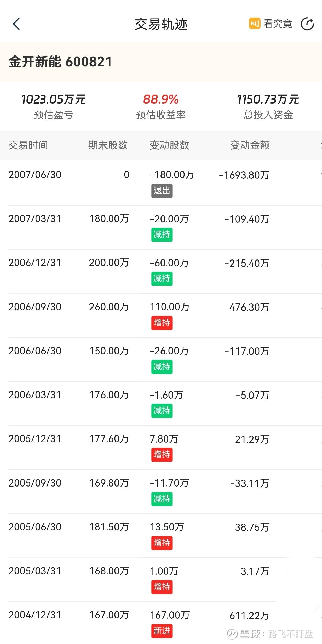Tap the 金开新能 600821 stock title
This screenshot has height=644, width=322.
(x=60, y=62)
